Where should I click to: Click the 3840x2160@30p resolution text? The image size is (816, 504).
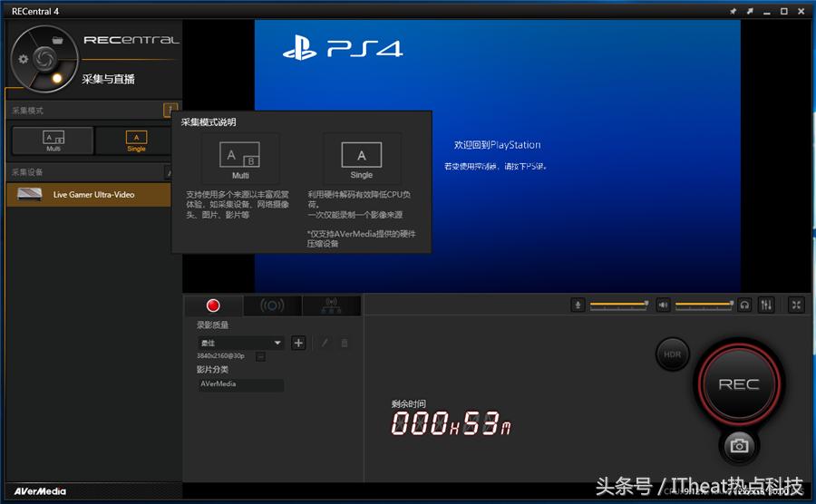pos(220,356)
